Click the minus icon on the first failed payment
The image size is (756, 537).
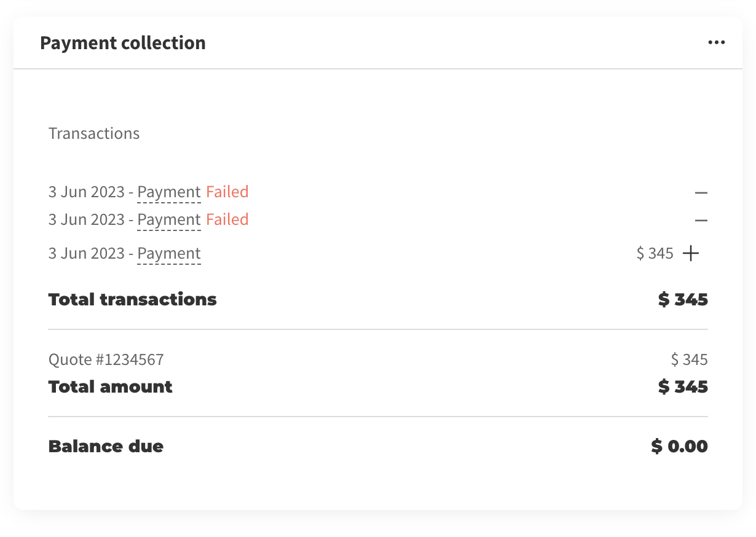pyautogui.click(x=701, y=193)
